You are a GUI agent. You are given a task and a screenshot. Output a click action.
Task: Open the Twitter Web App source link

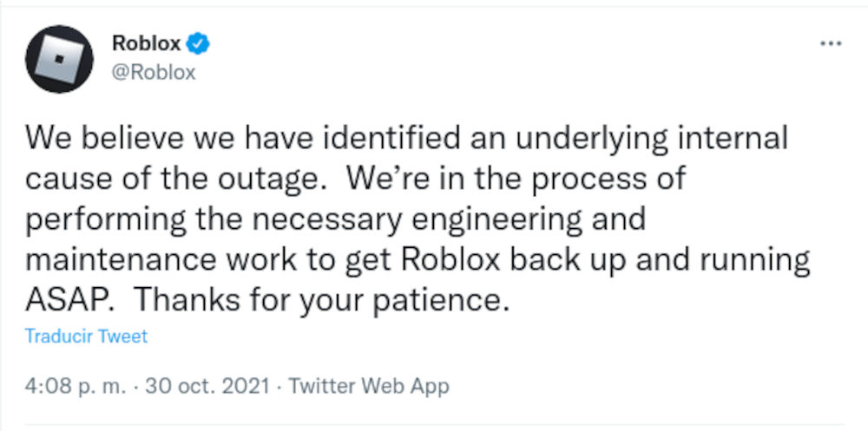tap(369, 386)
